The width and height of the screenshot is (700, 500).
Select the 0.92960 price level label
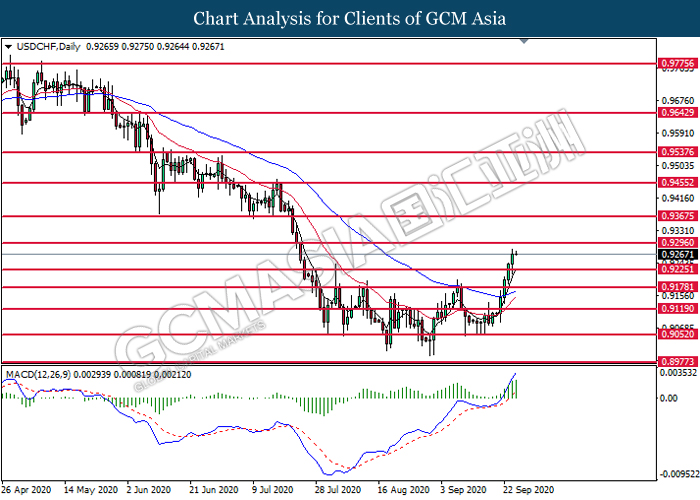pos(678,243)
